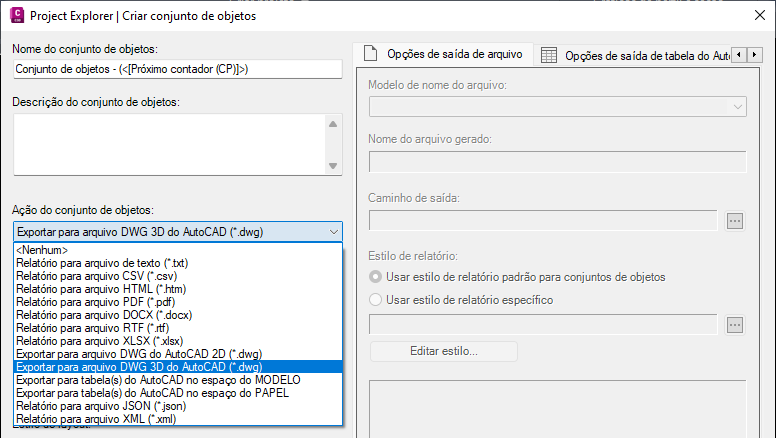
Task: Click the file page icon on first tab
Action: coord(370,54)
